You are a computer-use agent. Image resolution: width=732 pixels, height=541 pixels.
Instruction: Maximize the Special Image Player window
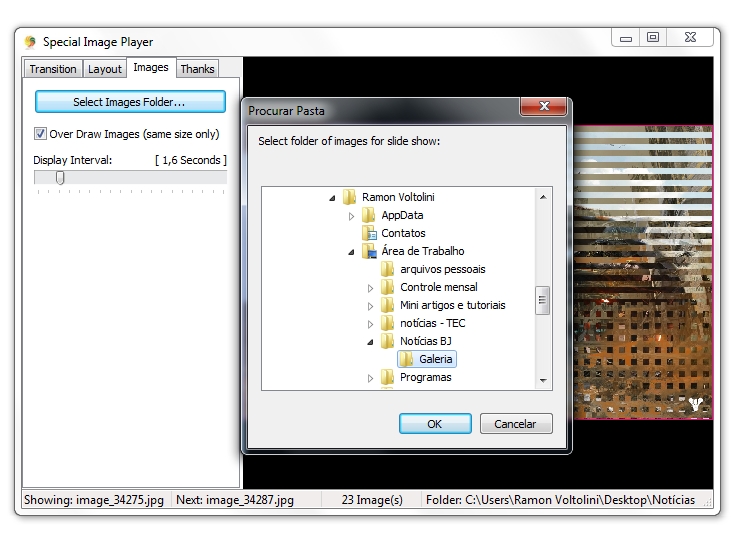653,37
